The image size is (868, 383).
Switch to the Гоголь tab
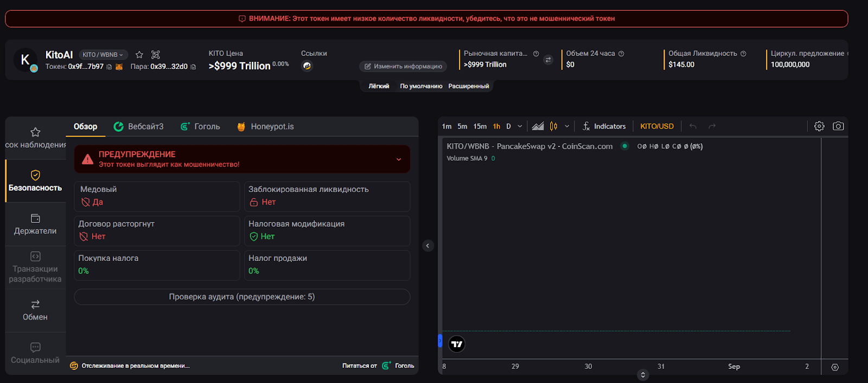click(200, 126)
